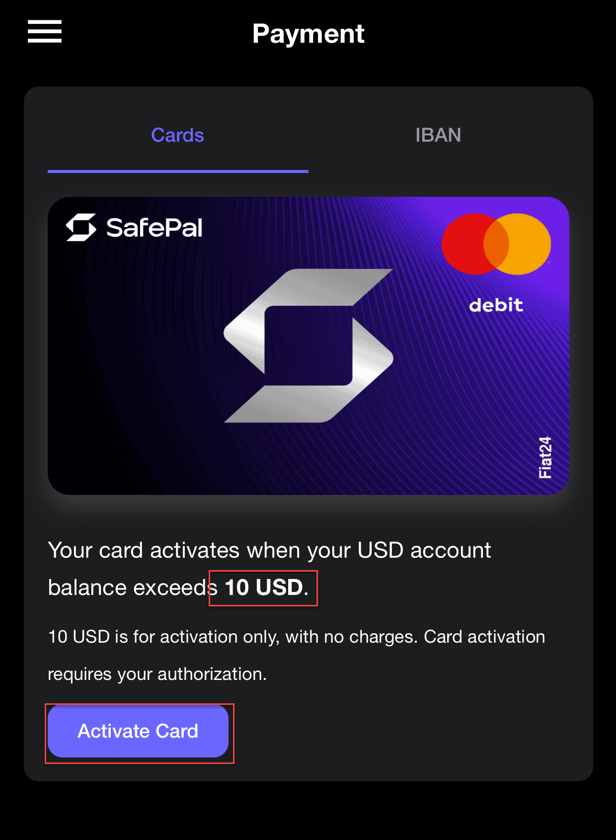Select the large silver S emblem at card center
This screenshot has height=840, width=616.
tap(308, 346)
